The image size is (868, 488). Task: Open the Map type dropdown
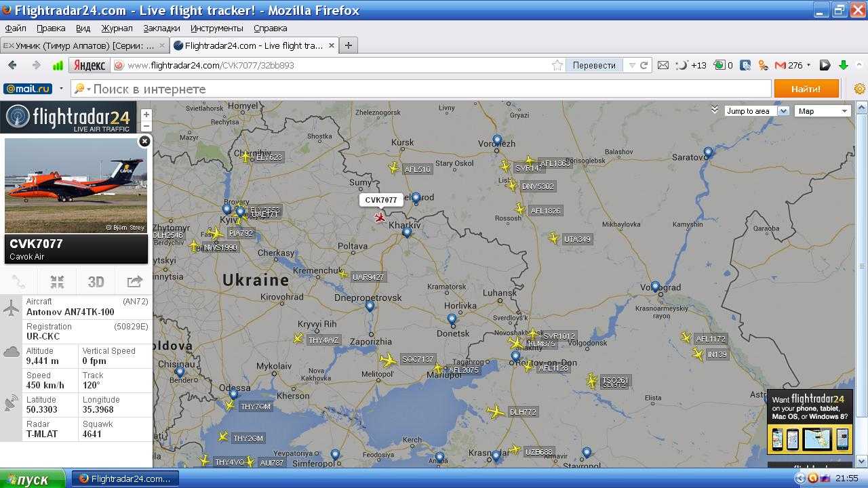(823, 111)
